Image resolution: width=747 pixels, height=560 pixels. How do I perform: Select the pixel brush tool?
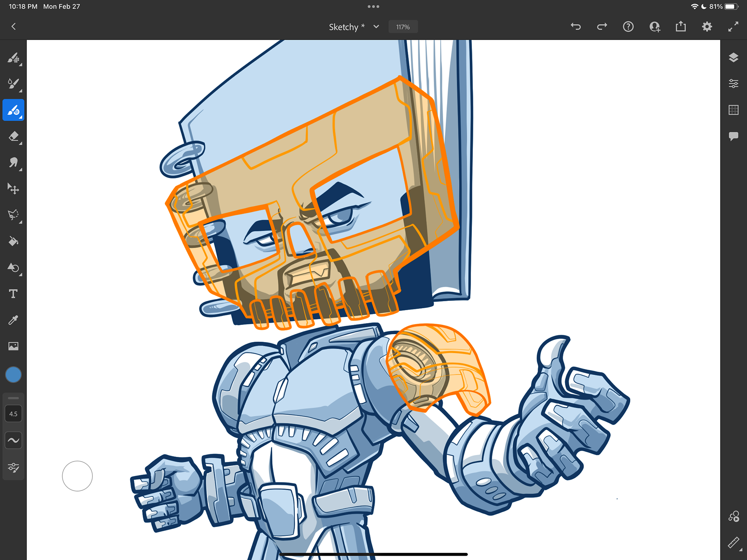[13, 58]
